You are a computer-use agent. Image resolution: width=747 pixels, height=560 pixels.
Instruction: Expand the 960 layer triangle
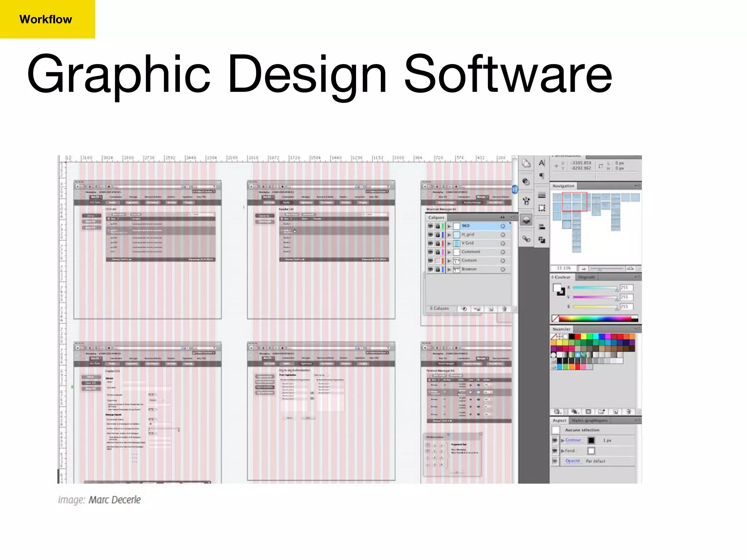[449, 226]
